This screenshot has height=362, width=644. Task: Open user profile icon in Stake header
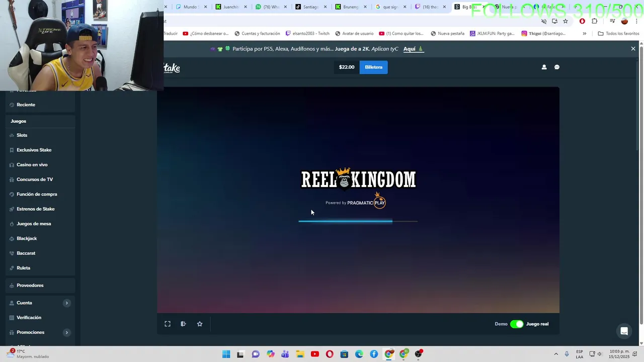click(544, 67)
